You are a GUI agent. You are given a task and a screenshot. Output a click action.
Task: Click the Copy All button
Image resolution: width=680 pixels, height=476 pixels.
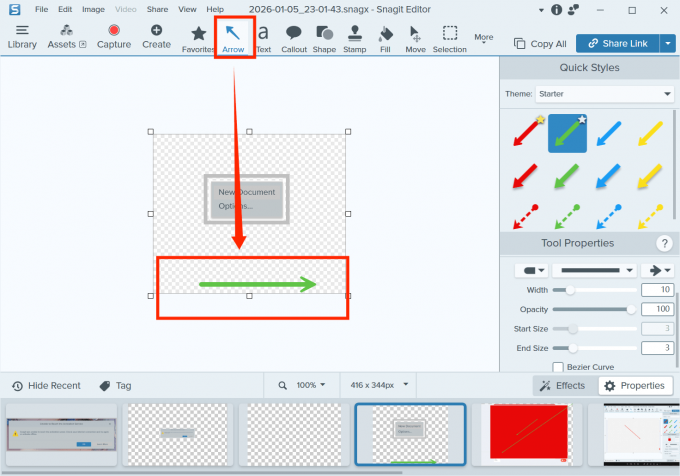click(x=540, y=44)
